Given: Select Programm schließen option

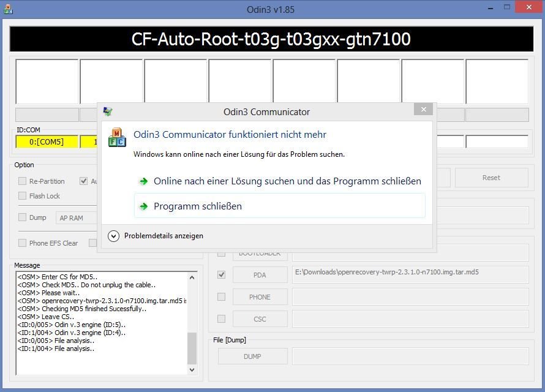Looking at the screenshot, I should click(x=280, y=206).
